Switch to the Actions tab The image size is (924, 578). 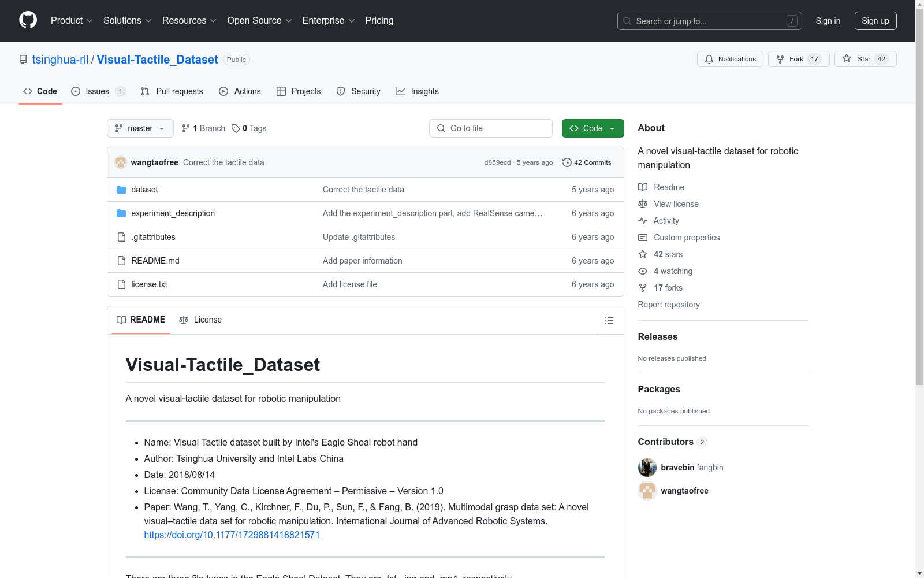(240, 91)
